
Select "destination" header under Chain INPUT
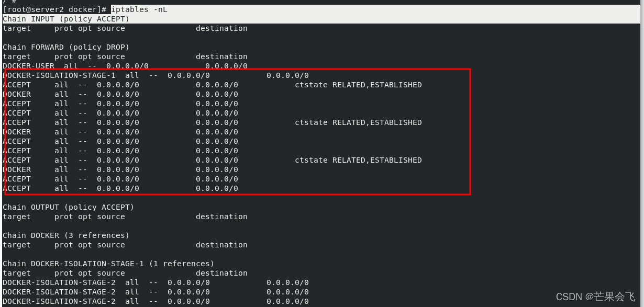[x=221, y=28]
